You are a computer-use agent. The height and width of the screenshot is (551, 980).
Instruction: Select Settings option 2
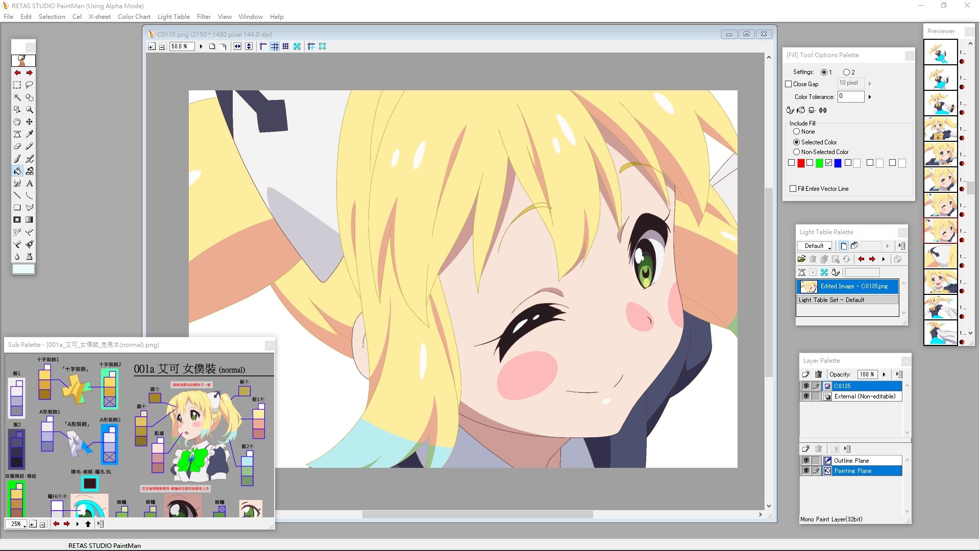point(846,72)
